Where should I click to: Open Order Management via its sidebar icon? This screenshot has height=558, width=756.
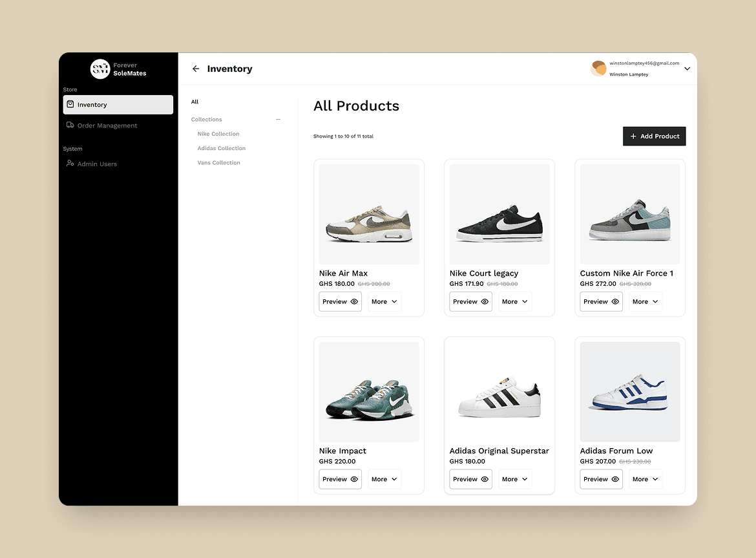coord(70,125)
